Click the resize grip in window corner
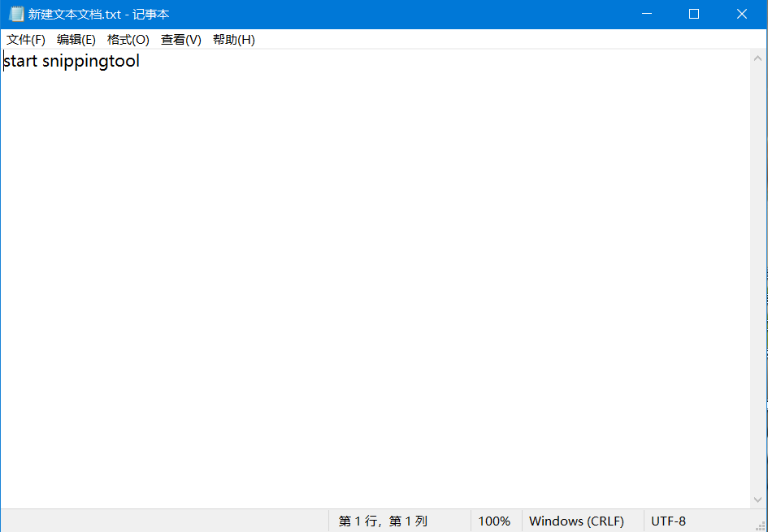Image resolution: width=768 pixels, height=532 pixels. 761,526
